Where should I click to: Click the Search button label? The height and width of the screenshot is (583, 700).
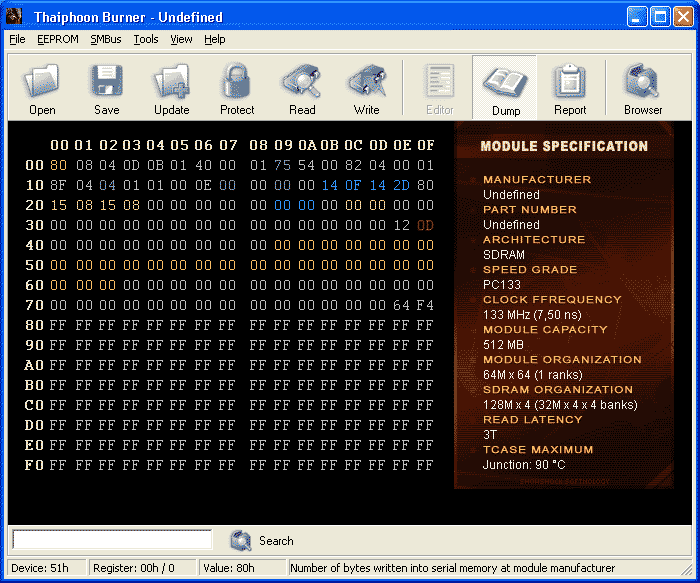pyautogui.click(x=276, y=541)
